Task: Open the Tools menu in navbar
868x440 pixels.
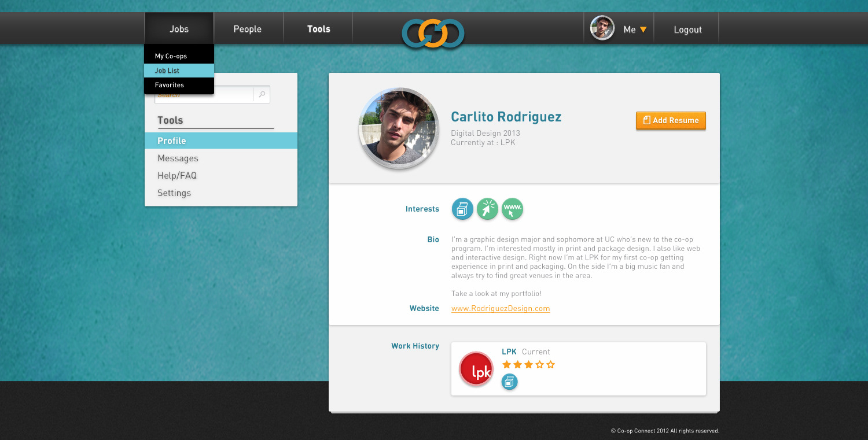Action: click(x=318, y=29)
